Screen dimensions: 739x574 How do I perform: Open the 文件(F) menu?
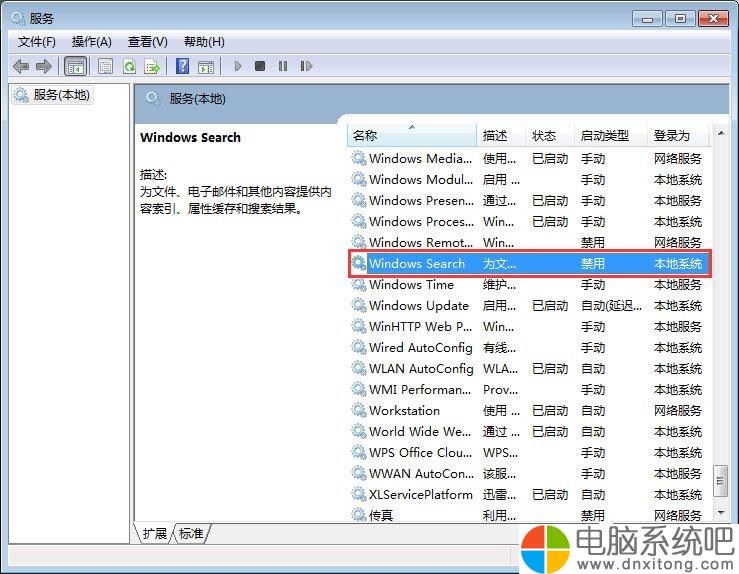point(36,42)
